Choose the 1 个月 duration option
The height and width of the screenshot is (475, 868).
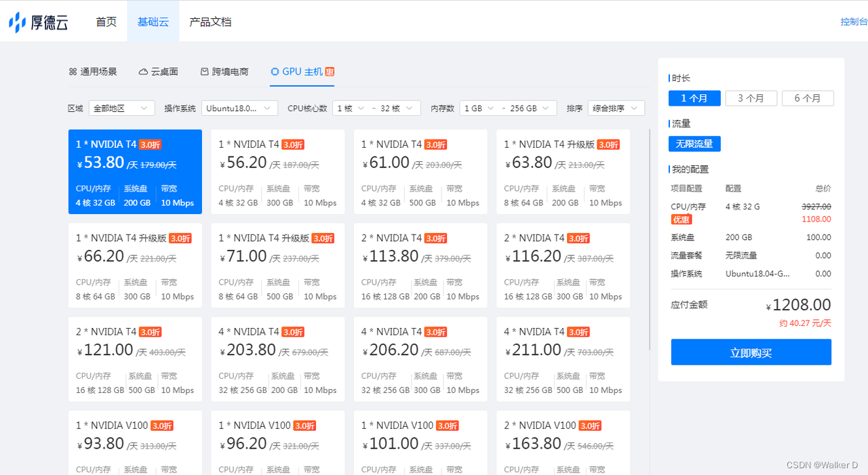694,98
